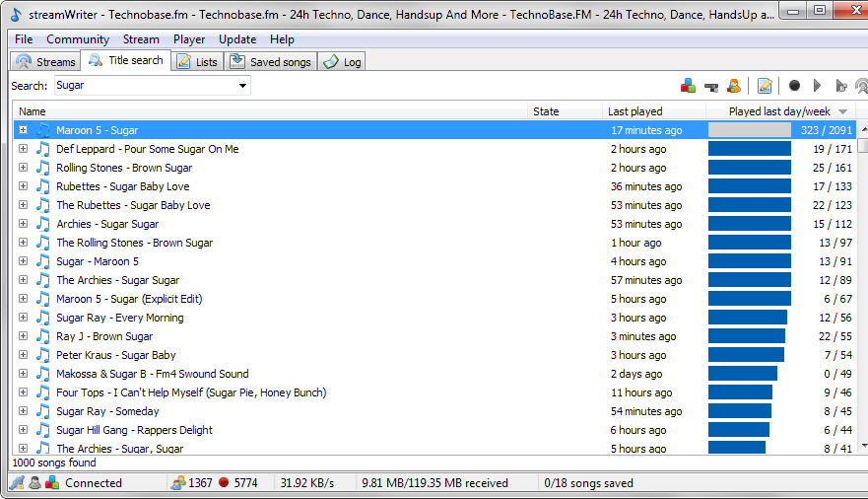
Task: Click the play-with-external-player icon
Action: (x=841, y=86)
